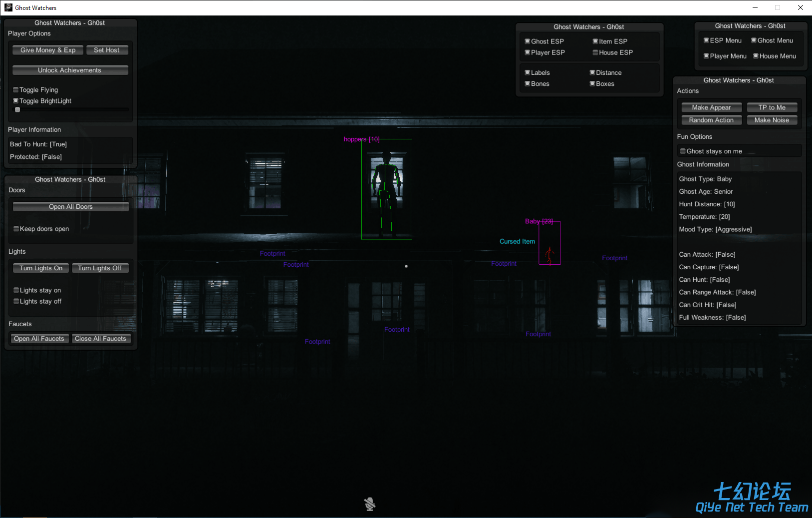The width and height of the screenshot is (812, 518).
Task: Click the center crosshair dot
Action: pyautogui.click(x=406, y=266)
